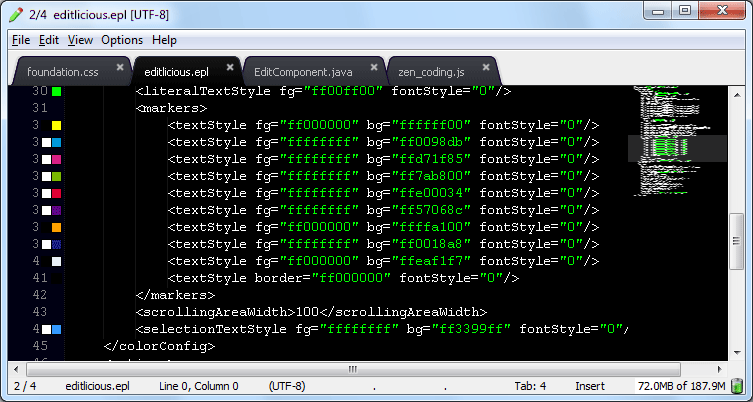Open the Options menu
The width and height of the screenshot is (753, 402).
[122, 40]
